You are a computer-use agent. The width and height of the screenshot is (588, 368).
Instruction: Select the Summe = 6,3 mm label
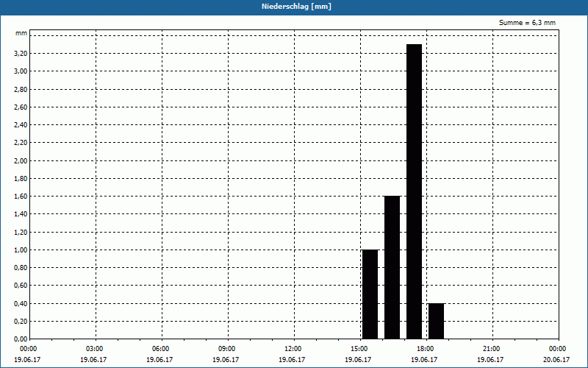[x=527, y=23]
